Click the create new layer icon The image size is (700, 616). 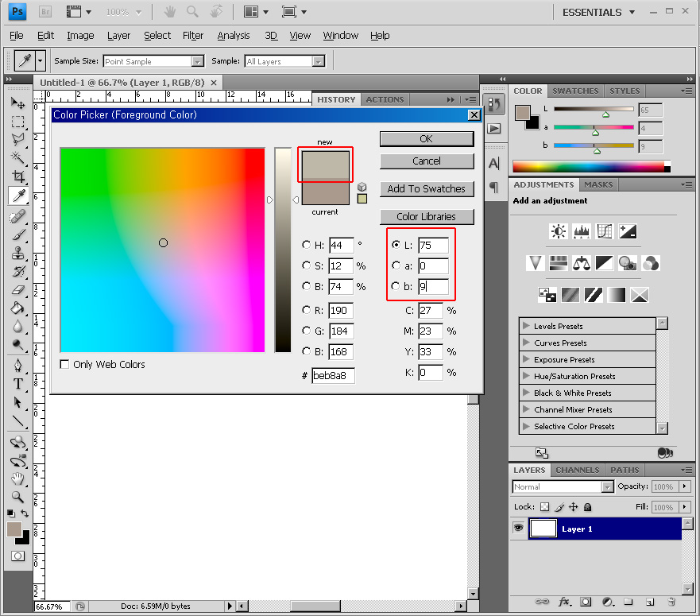(649, 602)
